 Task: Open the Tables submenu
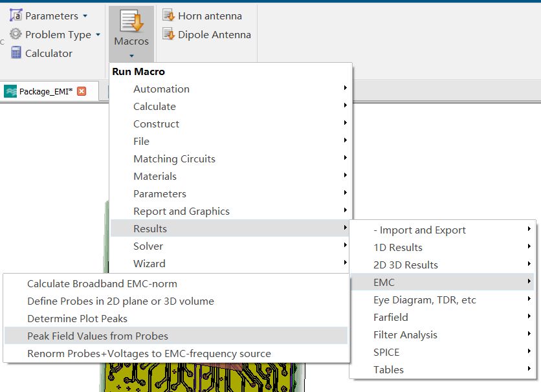coord(443,369)
